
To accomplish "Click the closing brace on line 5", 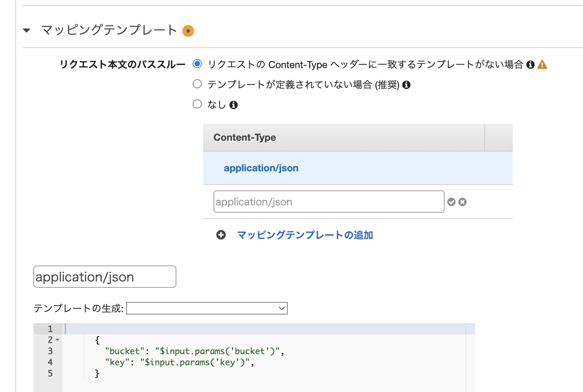I will [97, 374].
